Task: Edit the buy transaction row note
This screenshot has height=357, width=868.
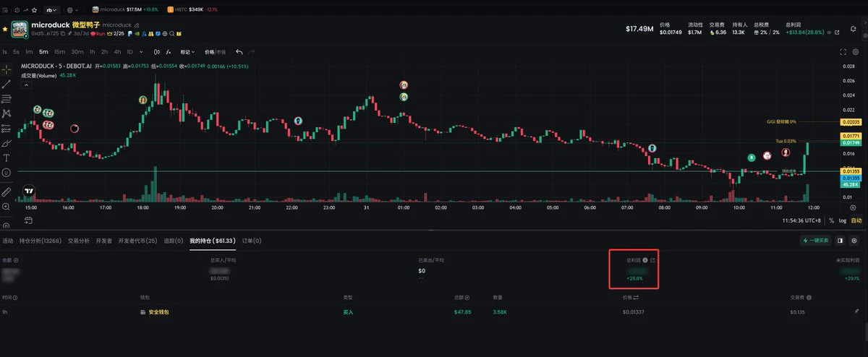Action: pos(857,312)
